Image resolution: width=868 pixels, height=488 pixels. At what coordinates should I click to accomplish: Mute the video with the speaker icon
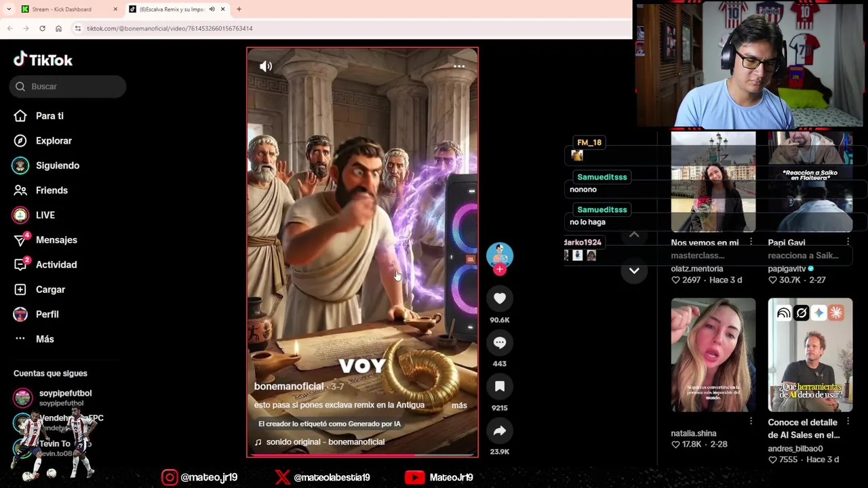(x=266, y=66)
